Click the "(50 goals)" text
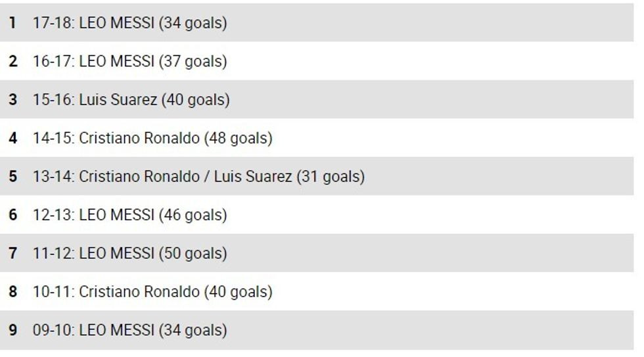 click(x=193, y=253)
